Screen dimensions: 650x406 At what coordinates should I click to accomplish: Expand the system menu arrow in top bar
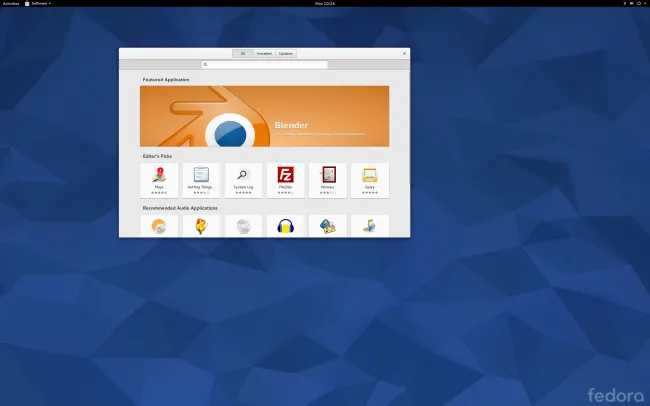645,3
